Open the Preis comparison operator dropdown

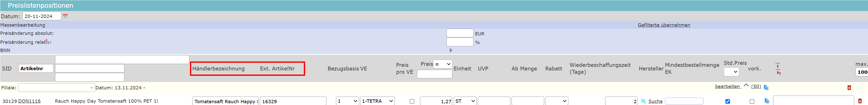[x=442, y=64]
